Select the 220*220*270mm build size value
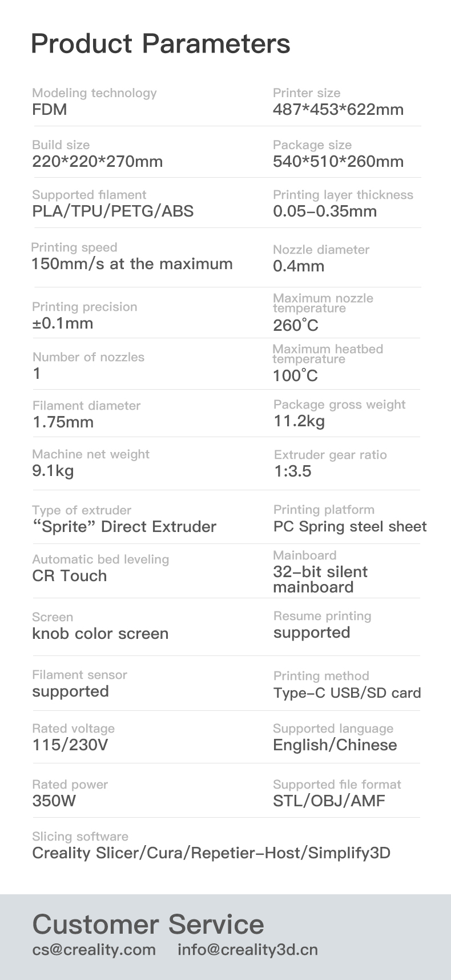The width and height of the screenshot is (451, 980). [97, 162]
